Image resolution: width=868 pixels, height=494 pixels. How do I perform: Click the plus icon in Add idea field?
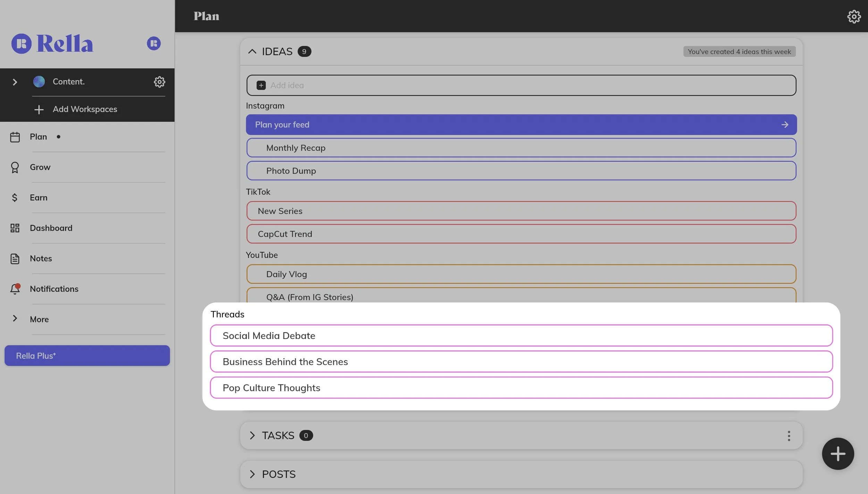pos(261,85)
